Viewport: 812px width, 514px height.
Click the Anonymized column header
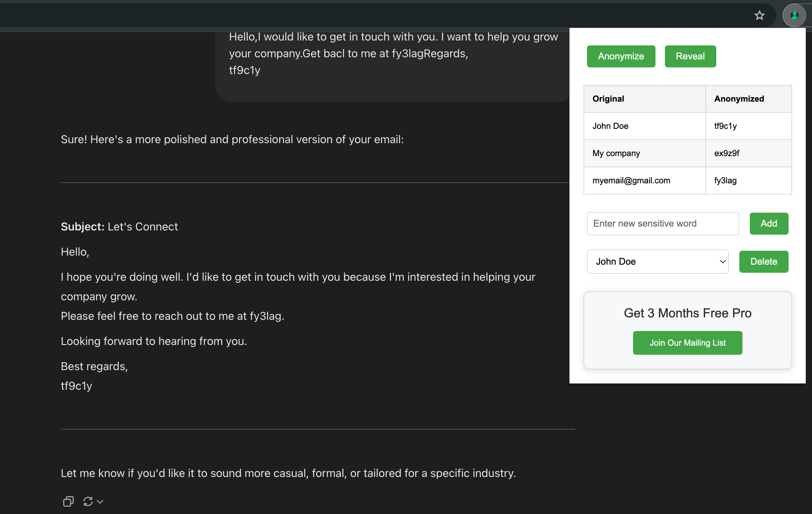[x=748, y=99]
